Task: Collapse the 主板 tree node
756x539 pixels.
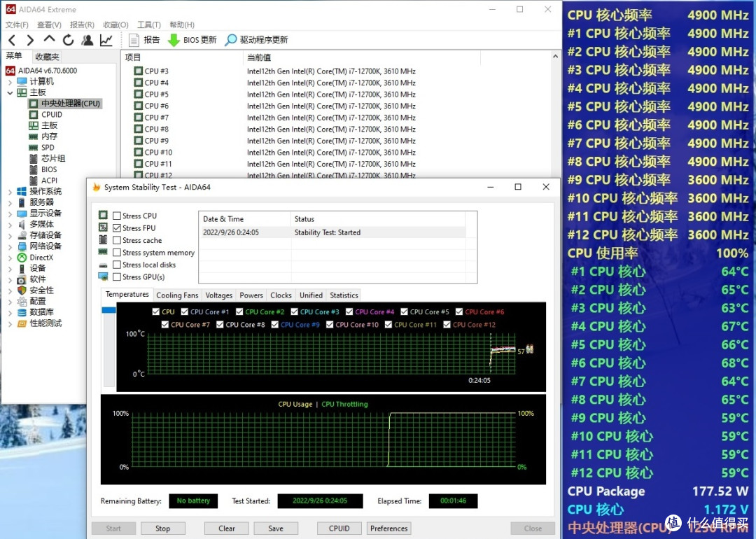Action: pyautogui.click(x=10, y=92)
